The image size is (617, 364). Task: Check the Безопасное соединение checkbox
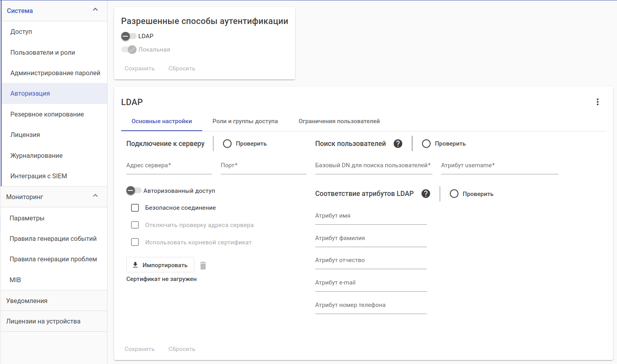pyautogui.click(x=135, y=208)
